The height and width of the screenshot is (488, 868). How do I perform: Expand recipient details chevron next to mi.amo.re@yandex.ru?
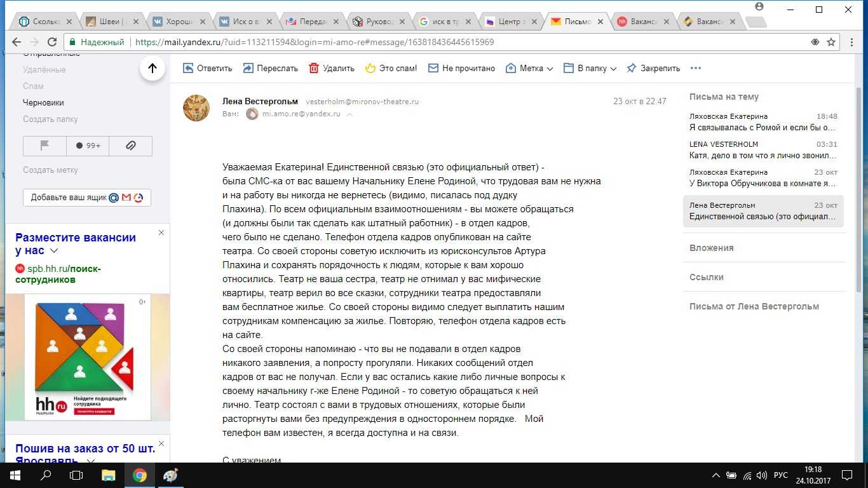pyautogui.click(x=349, y=114)
